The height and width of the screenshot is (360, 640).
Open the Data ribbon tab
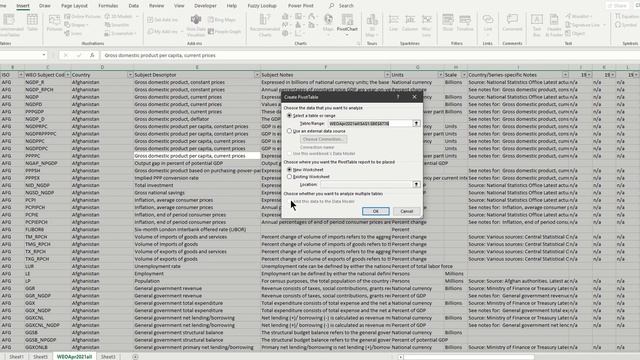point(133,6)
